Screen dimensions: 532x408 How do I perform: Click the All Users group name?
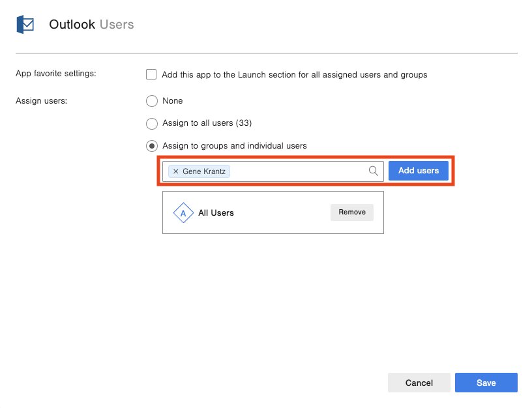(216, 213)
